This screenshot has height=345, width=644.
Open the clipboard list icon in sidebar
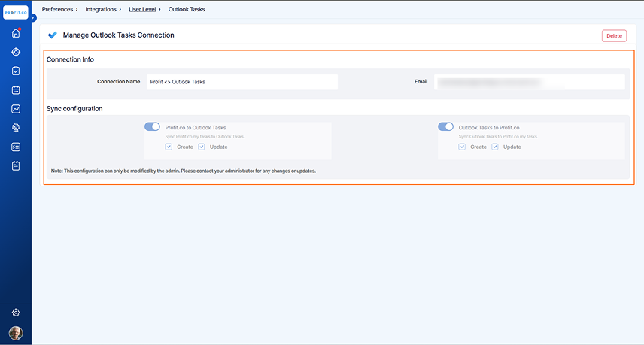16,165
